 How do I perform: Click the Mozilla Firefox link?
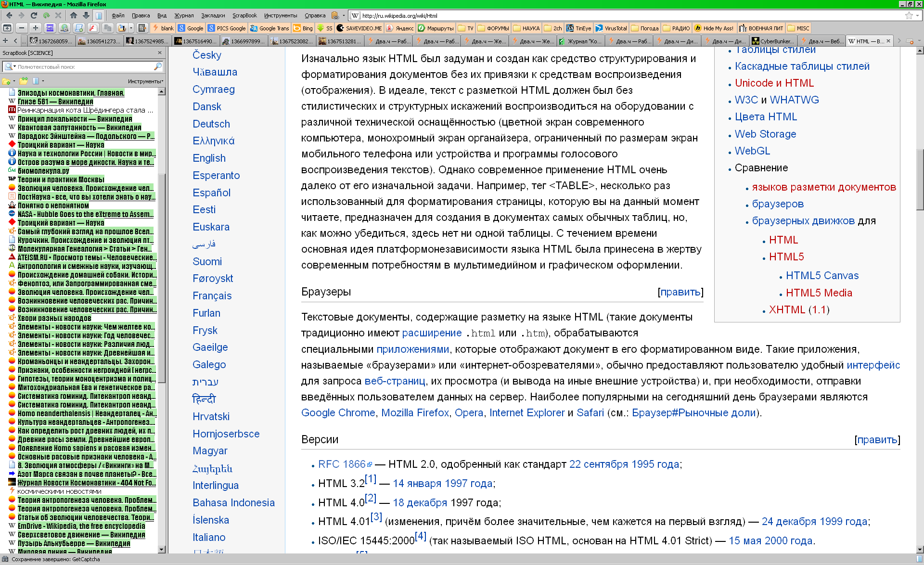(415, 412)
